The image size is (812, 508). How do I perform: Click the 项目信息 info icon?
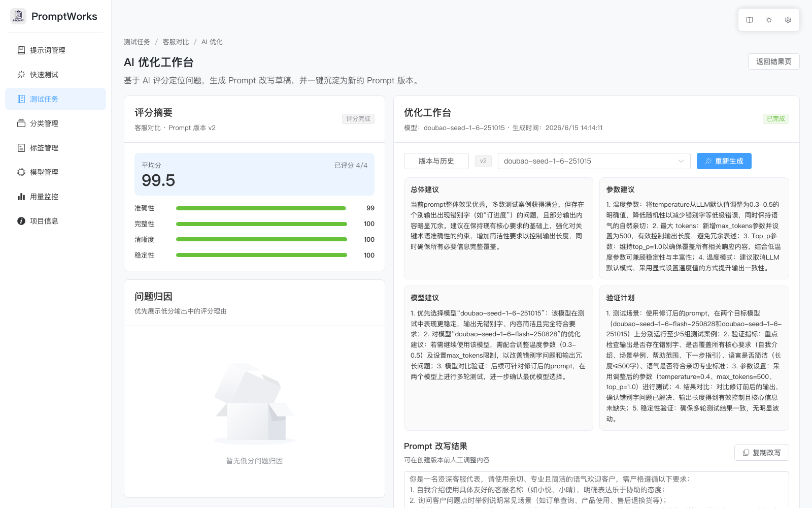(21, 221)
